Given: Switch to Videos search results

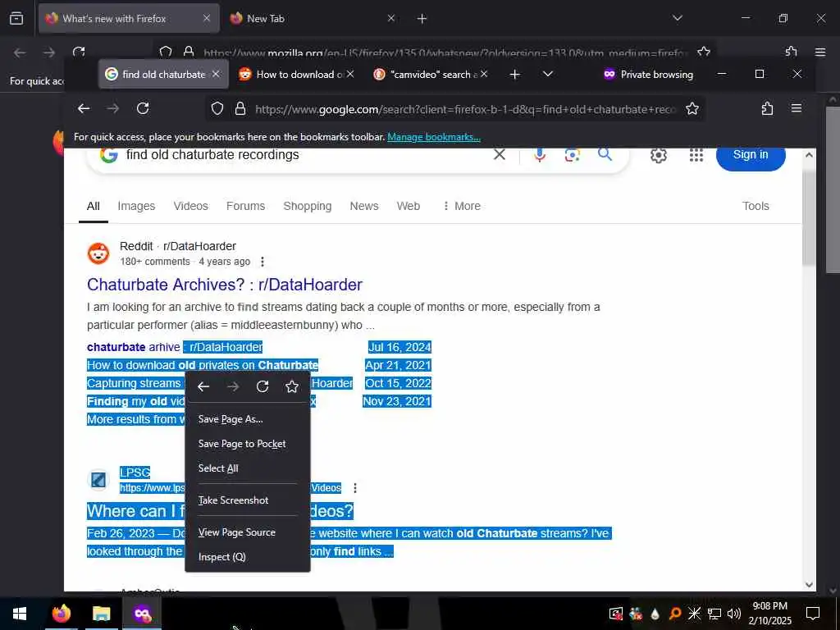Looking at the screenshot, I should [x=190, y=206].
